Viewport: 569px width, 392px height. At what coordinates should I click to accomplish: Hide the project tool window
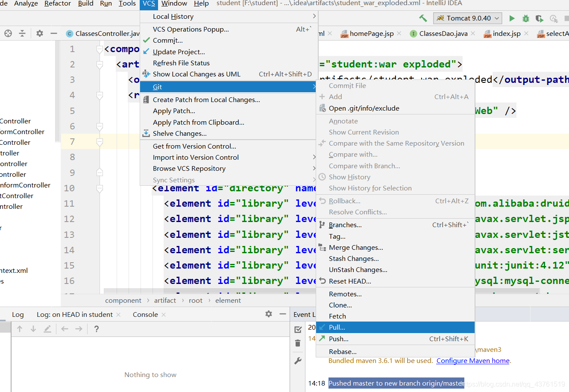click(x=54, y=33)
